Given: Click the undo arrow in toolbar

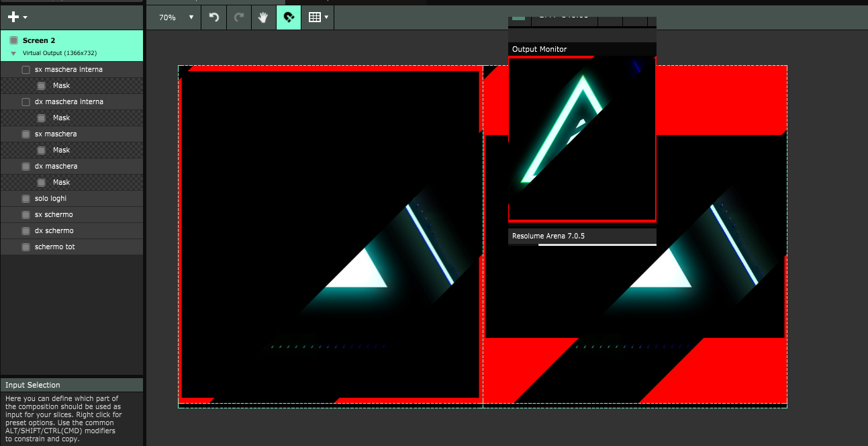Looking at the screenshot, I should pos(214,17).
